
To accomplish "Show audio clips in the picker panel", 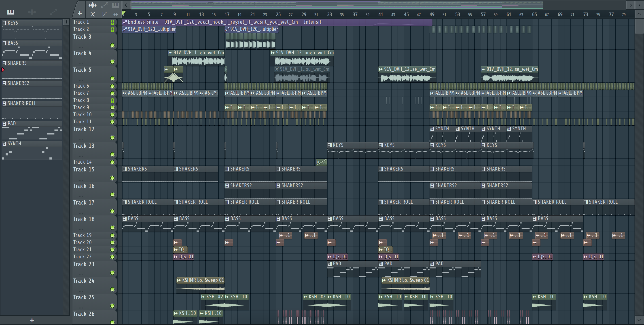I will point(32,12).
